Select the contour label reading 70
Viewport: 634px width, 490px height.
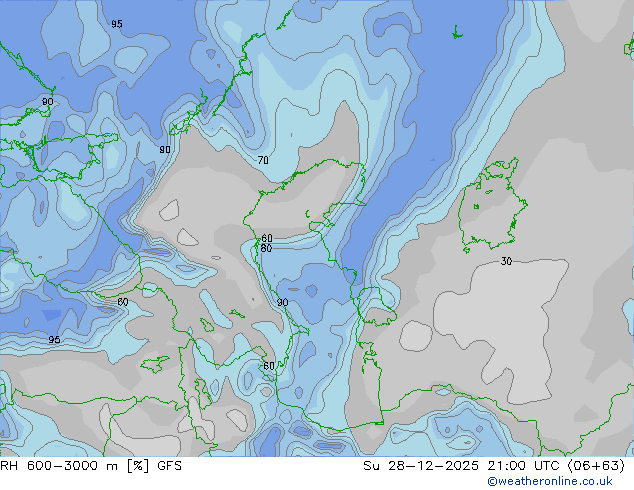pyautogui.click(x=263, y=161)
